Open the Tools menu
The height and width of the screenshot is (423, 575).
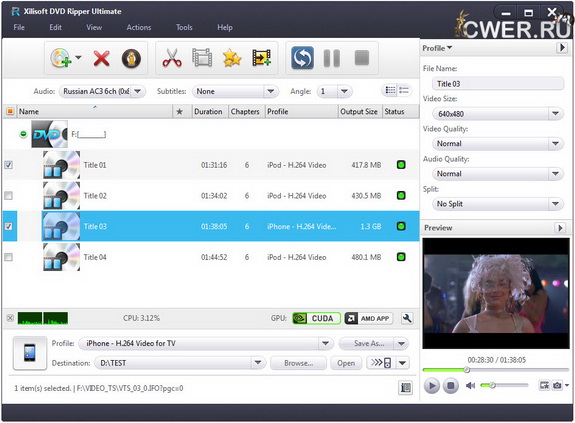(184, 27)
